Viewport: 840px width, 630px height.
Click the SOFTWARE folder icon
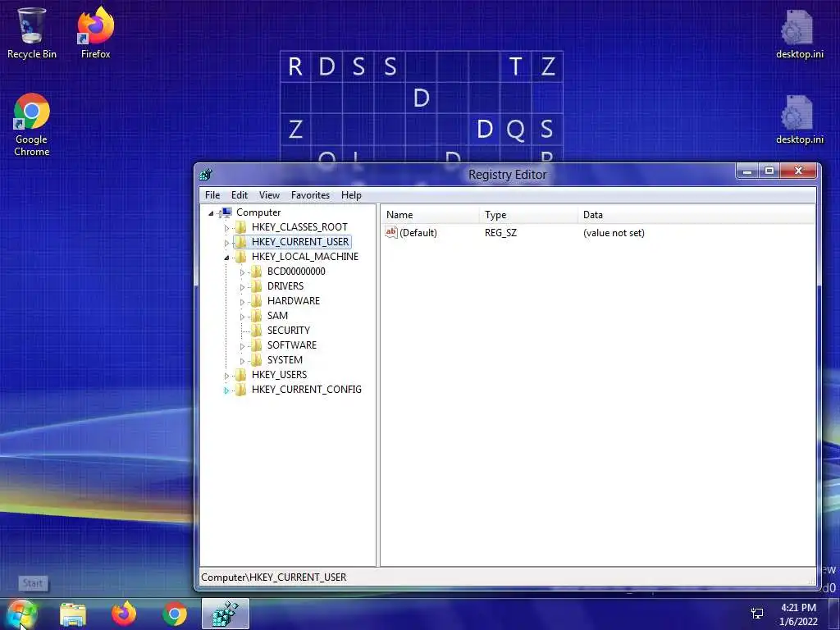point(257,345)
